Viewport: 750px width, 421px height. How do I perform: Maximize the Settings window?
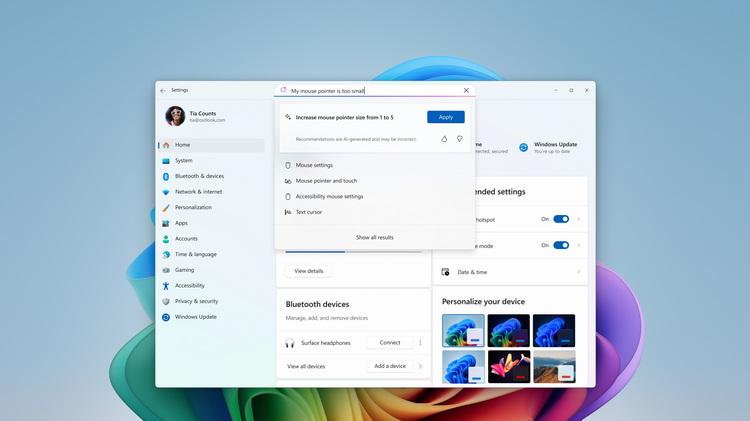[571, 90]
